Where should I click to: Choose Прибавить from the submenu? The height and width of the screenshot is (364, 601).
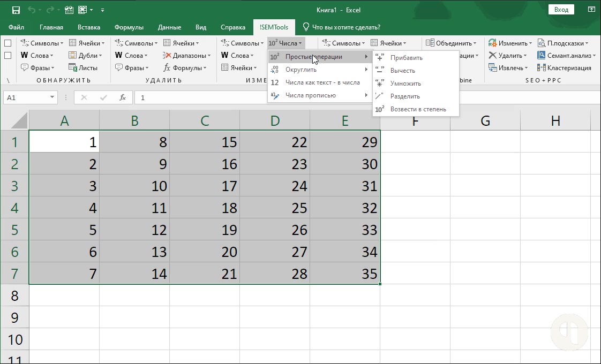coord(406,58)
